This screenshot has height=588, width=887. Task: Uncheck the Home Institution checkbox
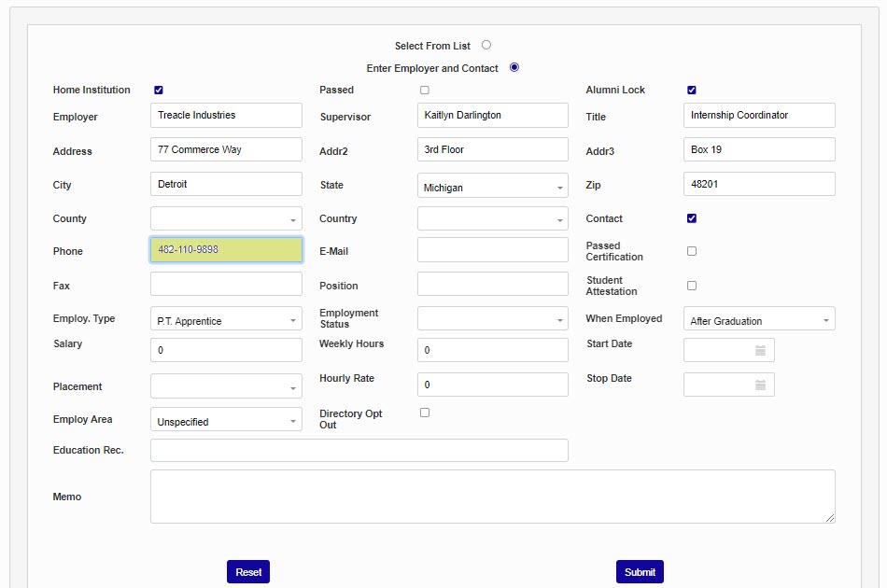pyautogui.click(x=159, y=91)
